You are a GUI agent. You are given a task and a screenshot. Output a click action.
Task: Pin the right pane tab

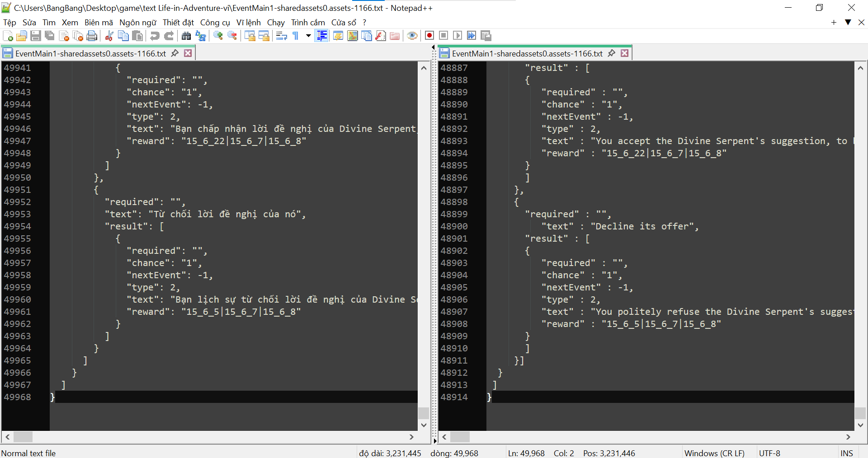point(611,53)
